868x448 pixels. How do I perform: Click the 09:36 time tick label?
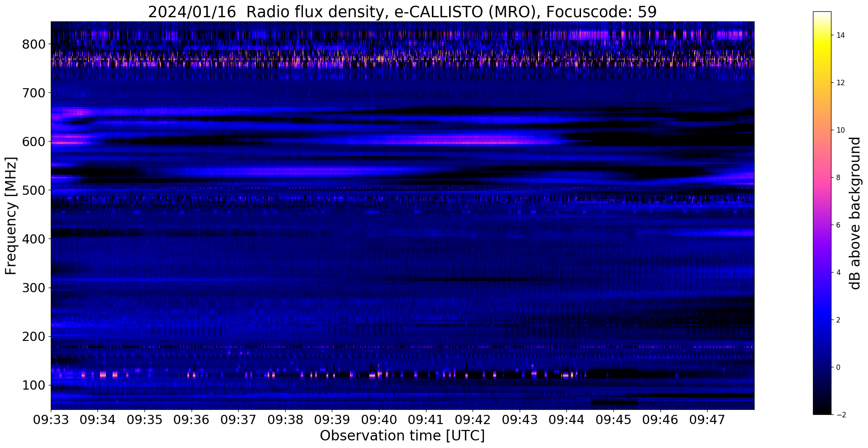pos(192,420)
